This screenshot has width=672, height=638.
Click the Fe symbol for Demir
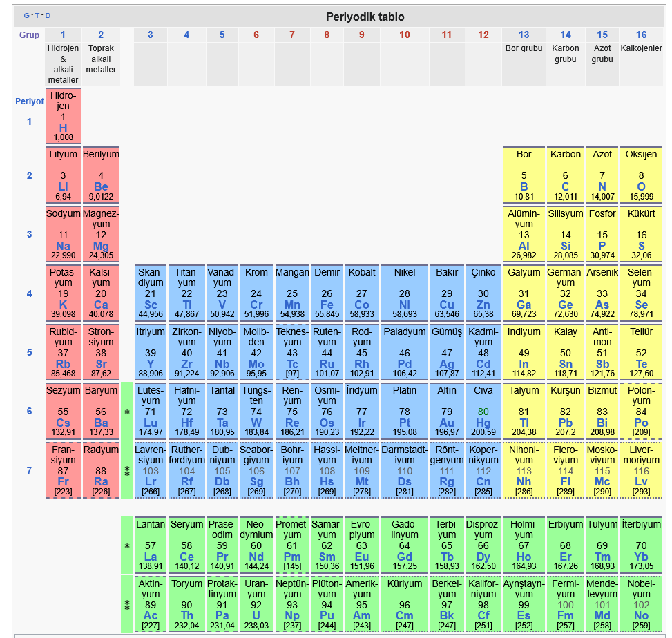pyautogui.click(x=327, y=304)
